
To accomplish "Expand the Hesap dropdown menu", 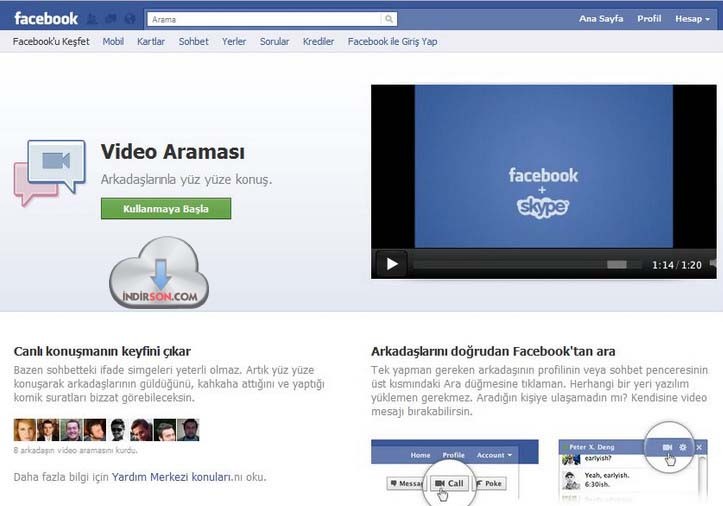I will 692,19.
